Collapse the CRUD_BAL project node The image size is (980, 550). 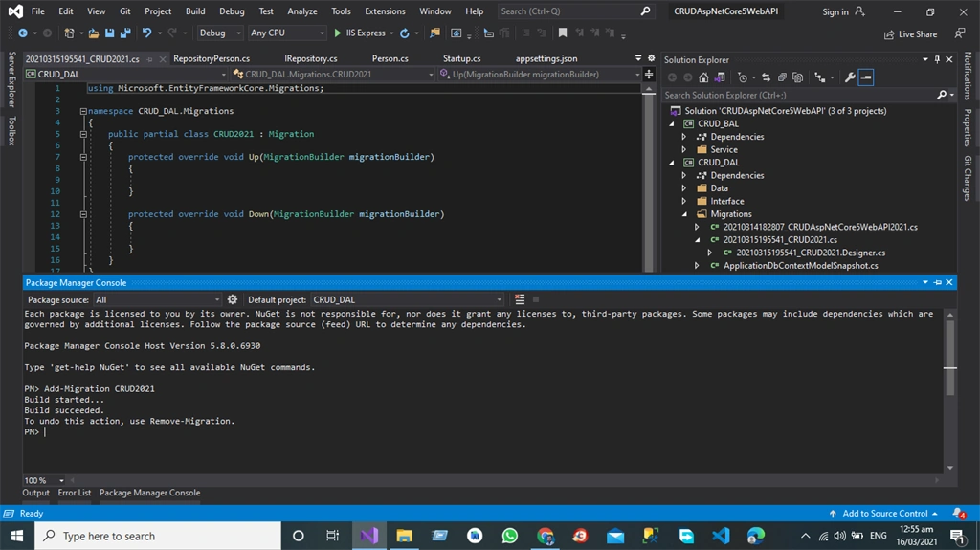(x=672, y=123)
